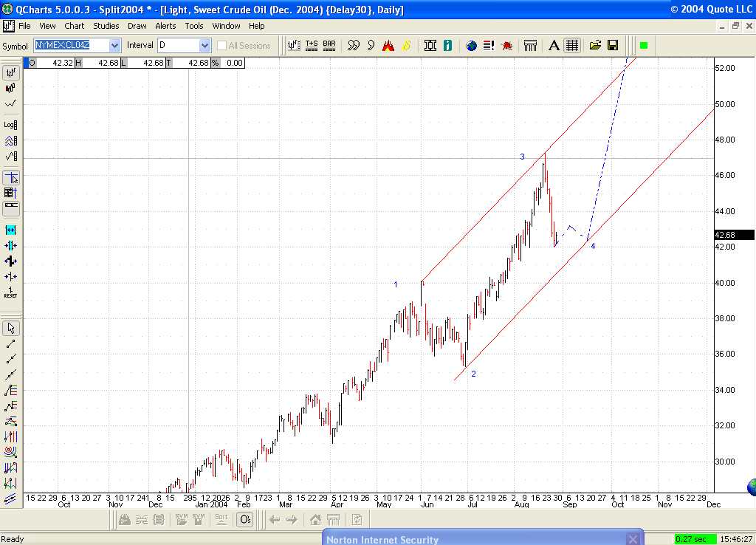Open the Window menu

pos(226,26)
